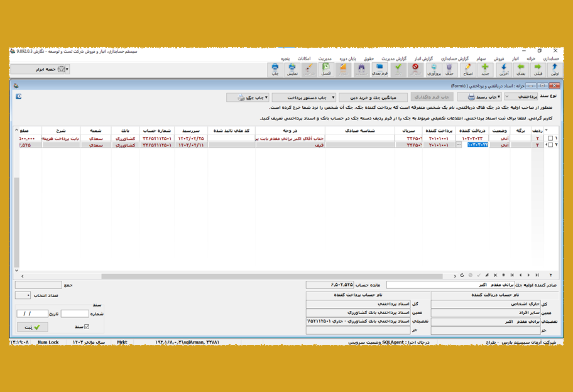The image size is (573, 392).
Task: Click the grid navigator previous-record arrow
Action: [520, 275]
